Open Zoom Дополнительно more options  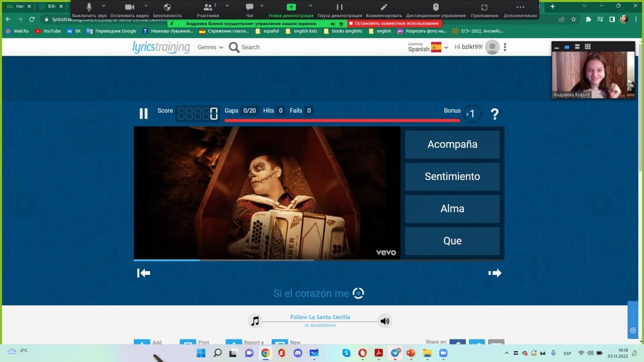520,10
